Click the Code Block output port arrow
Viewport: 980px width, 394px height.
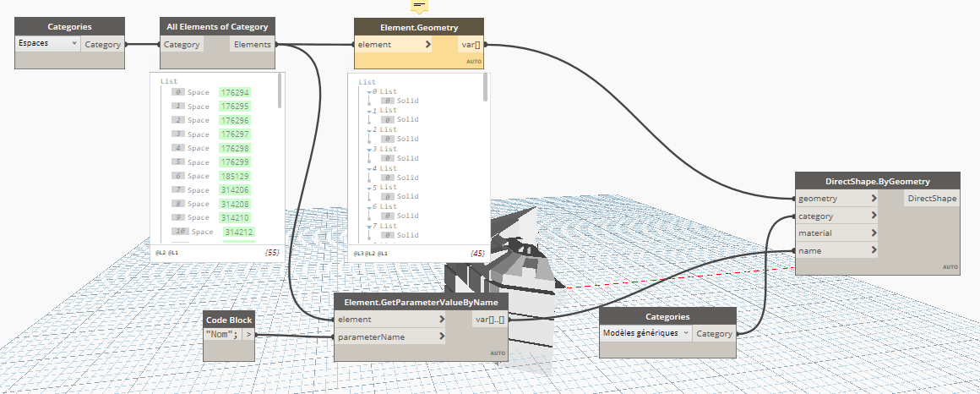(x=248, y=335)
